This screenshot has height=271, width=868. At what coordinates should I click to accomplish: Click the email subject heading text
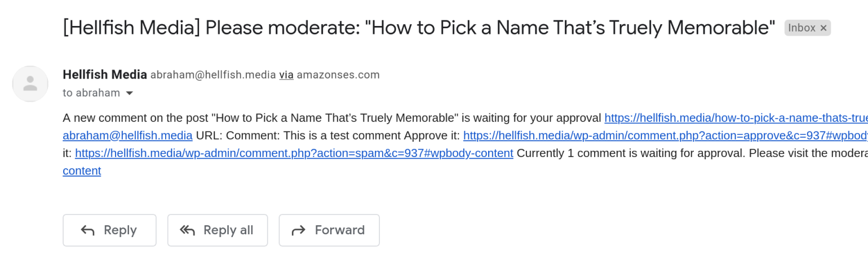[419, 27]
